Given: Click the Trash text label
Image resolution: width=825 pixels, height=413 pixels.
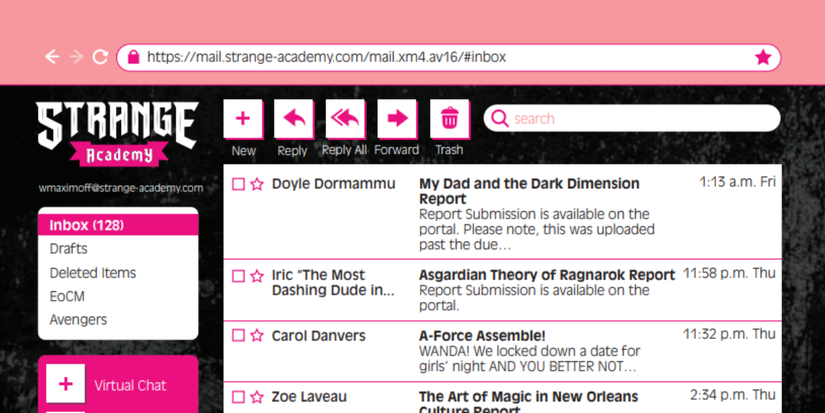Looking at the screenshot, I should click(449, 150).
